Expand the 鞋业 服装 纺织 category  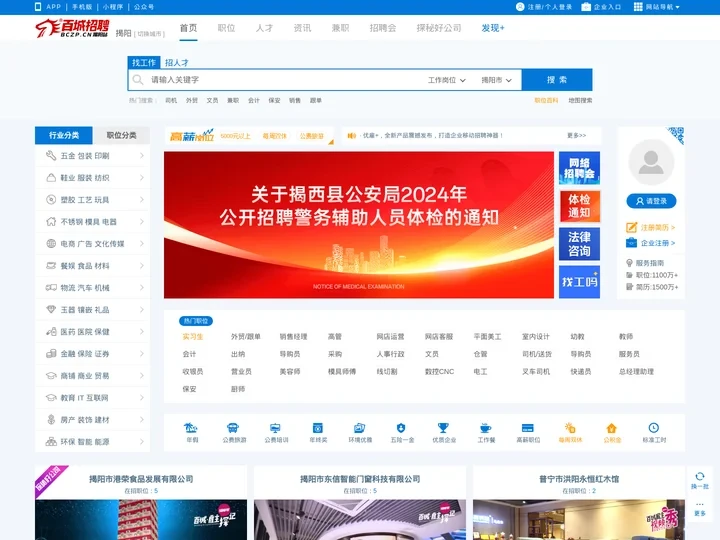point(92,178)
